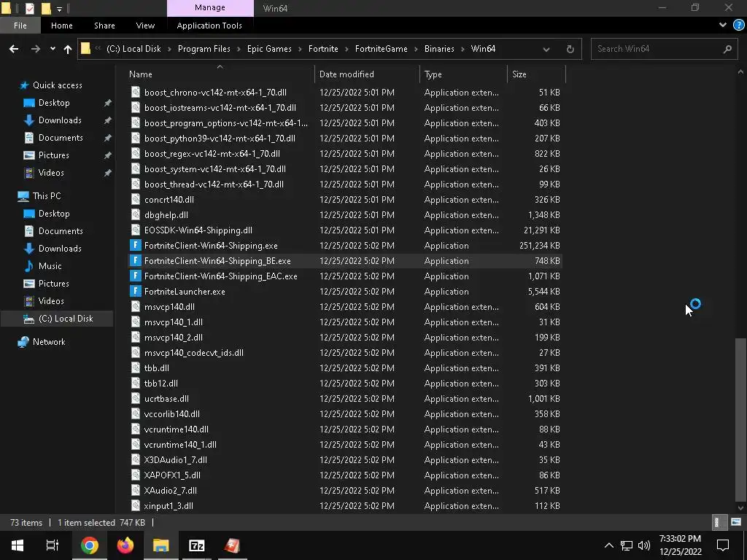
Task: Click the New folder quick access icon
Action: coord(46,8)
